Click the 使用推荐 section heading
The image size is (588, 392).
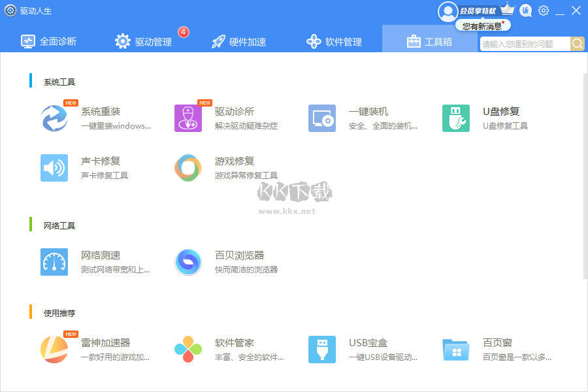(x=59, y=313)
